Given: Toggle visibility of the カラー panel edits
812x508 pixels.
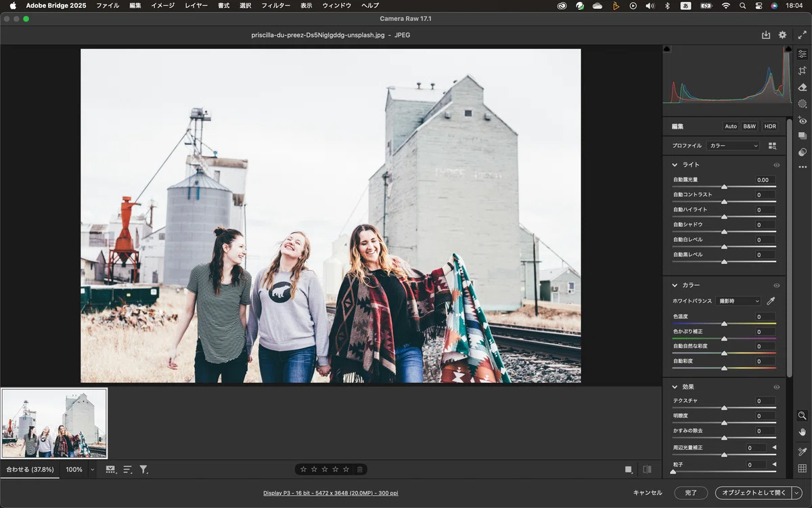Looking at the screenshot, I should pyautogui.click(x=777, y=286).
